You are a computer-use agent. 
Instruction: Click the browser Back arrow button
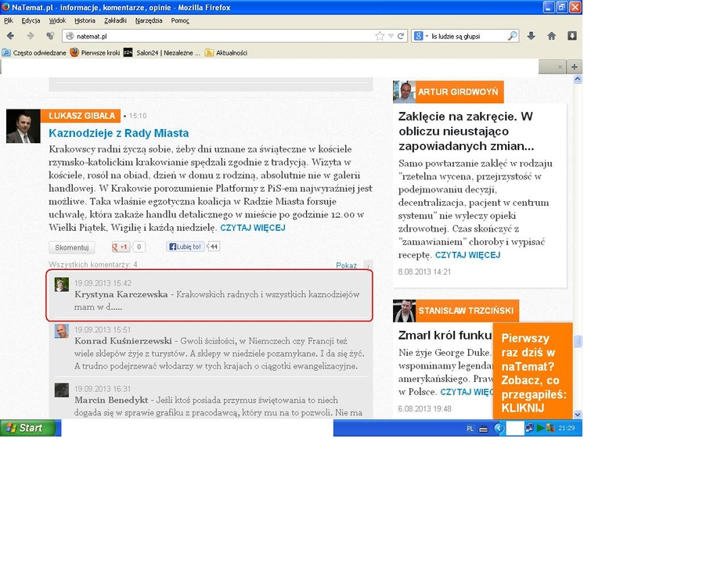click(10, 36)
